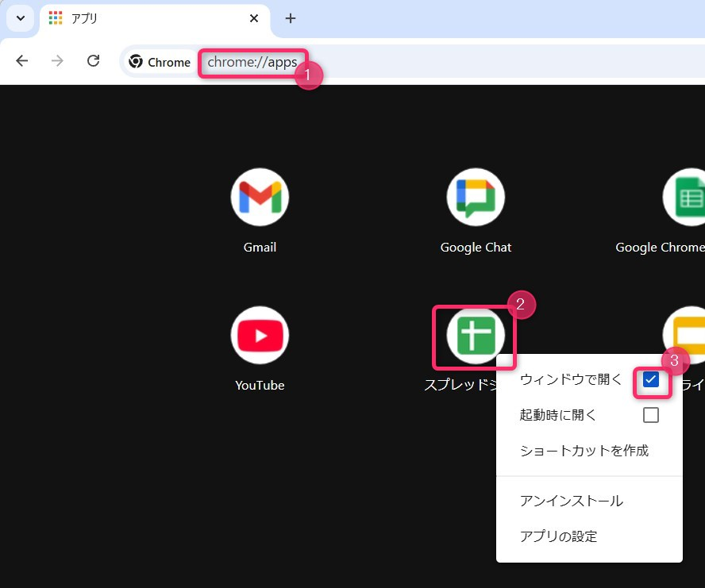
Task: Launch the Google Chat app
Action: [476, 197]
